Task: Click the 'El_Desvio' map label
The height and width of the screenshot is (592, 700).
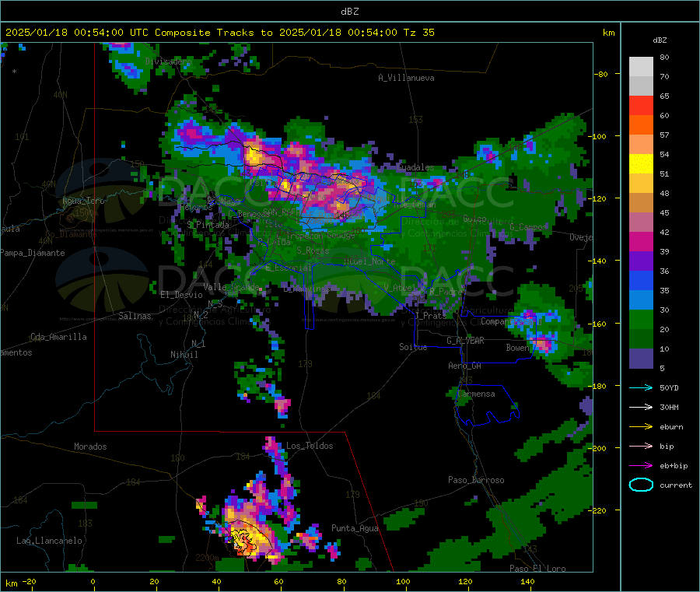Action: pos(181,295)
